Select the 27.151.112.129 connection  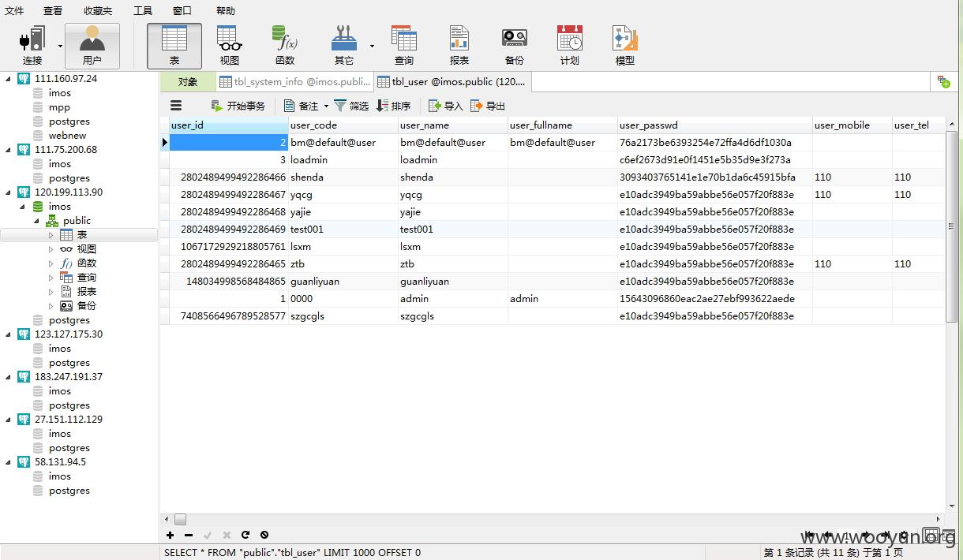coord(69,420)
